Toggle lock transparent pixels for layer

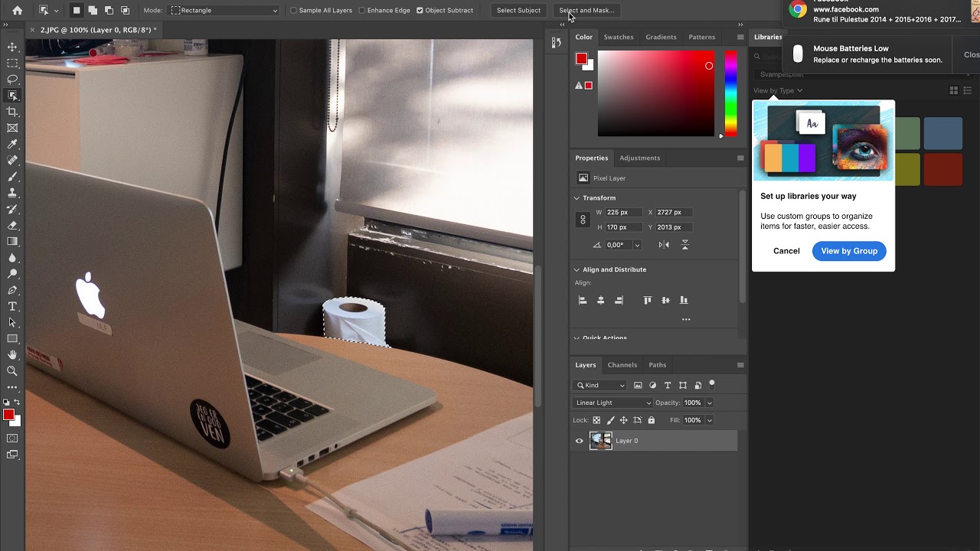point(596,420)
